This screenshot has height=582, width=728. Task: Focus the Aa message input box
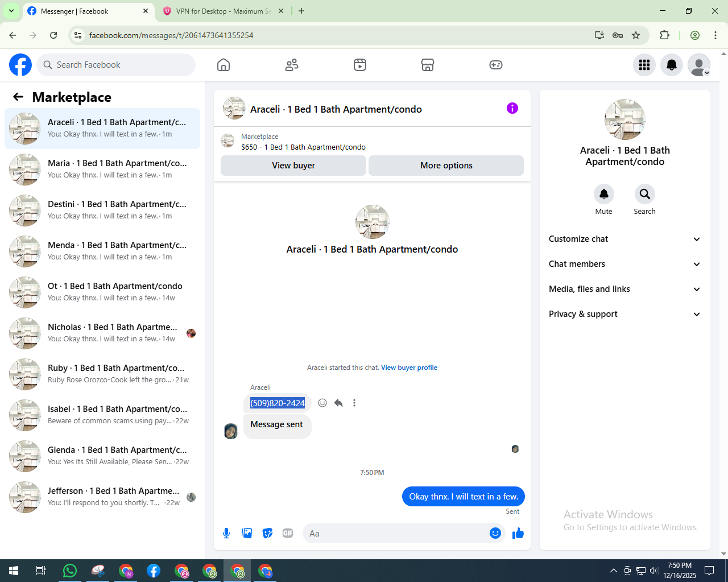click(397, 533)
